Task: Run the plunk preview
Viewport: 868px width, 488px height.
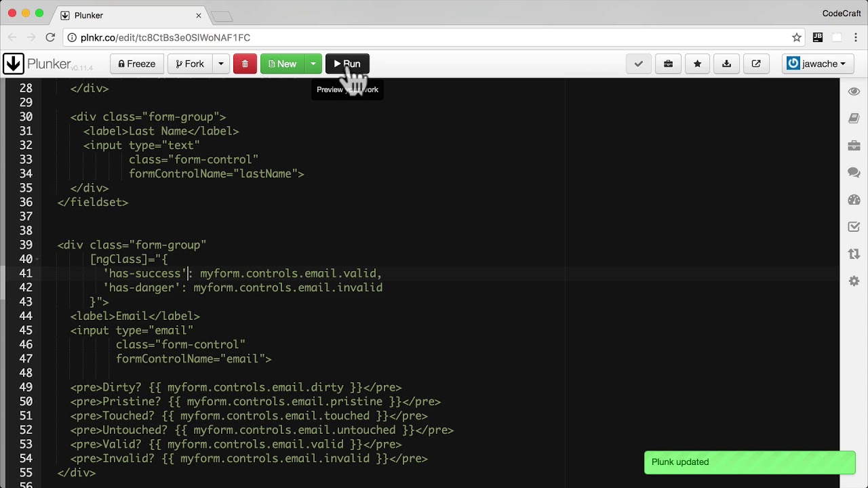Action: point(347,64)
